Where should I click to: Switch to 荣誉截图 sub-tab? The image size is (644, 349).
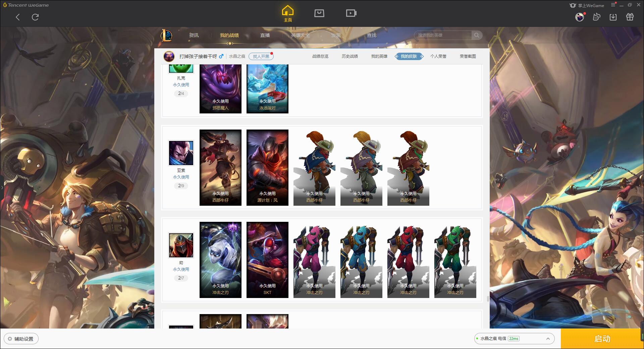pyautogui.click(x=468, y=56)
